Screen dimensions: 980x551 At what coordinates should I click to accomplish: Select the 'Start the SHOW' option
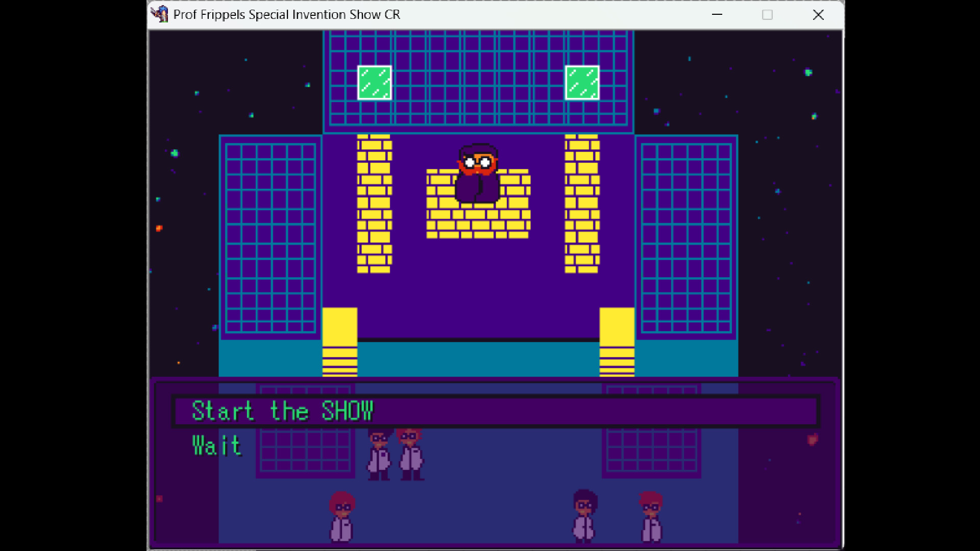[282, 411]
